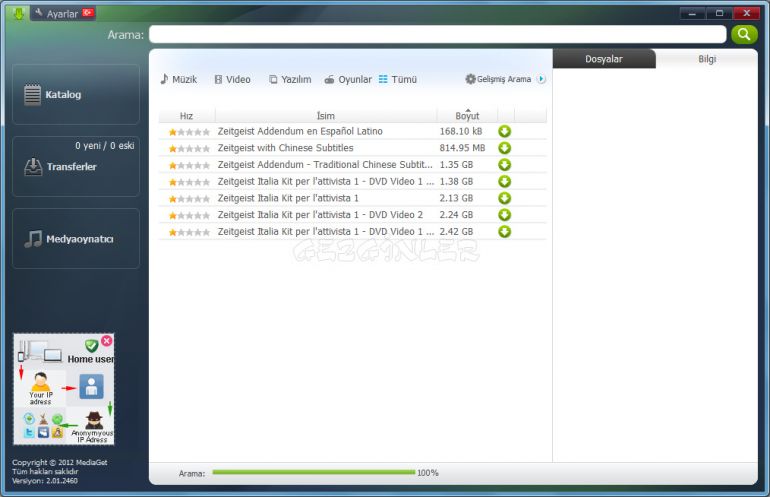Download the 1.38 GB Zeitgeist Italia item
The height and width of the screenshot is (497, 770).
pyautogui.click(x=504, y=181)
